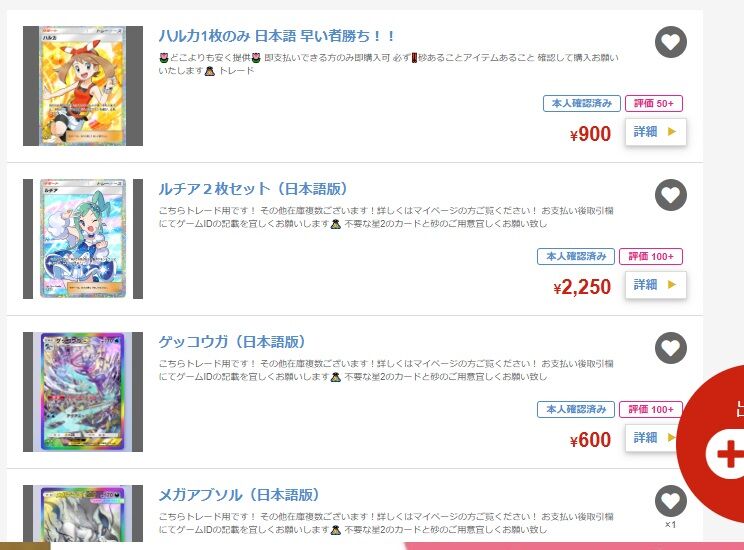The height and width of the screenshot is (550, 744).
Task: Open 詳細 for the ¥2,250 ルチア listing
Action: point(655,284)
